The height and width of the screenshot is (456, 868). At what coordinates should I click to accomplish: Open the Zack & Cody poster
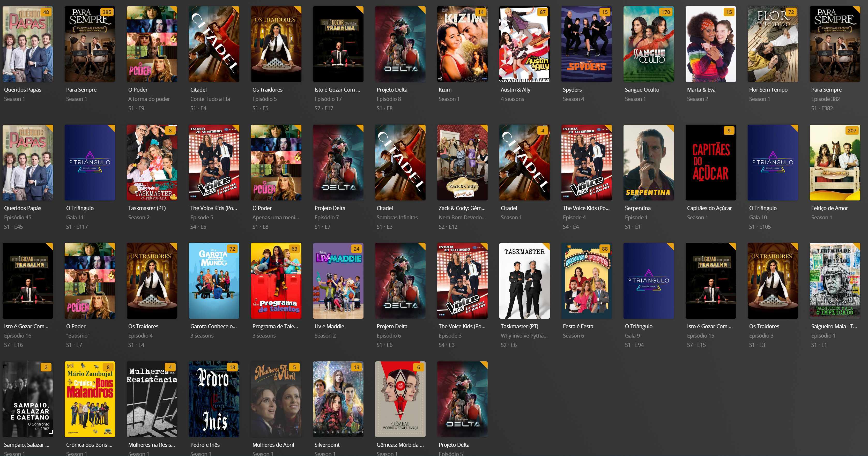click(462, 163)
